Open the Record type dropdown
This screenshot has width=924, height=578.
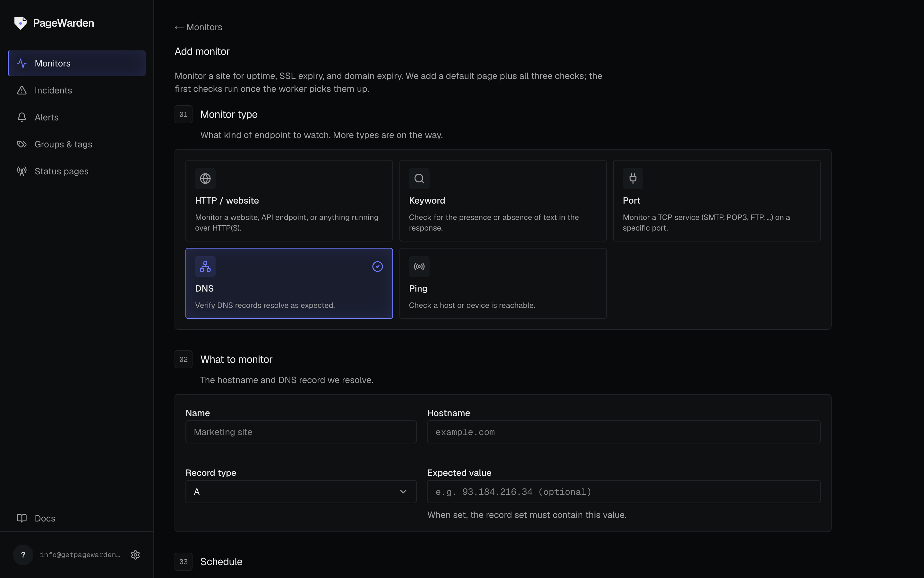(x=301, y=492)
